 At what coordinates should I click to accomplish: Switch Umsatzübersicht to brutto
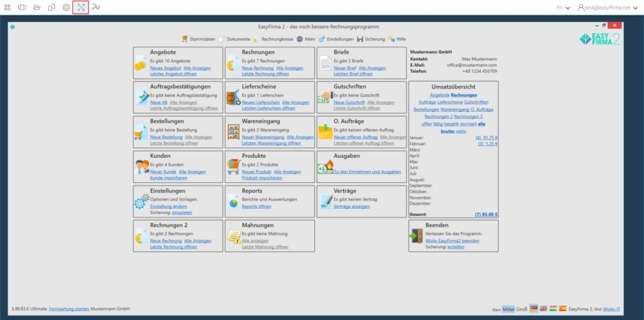coord(447,131)
